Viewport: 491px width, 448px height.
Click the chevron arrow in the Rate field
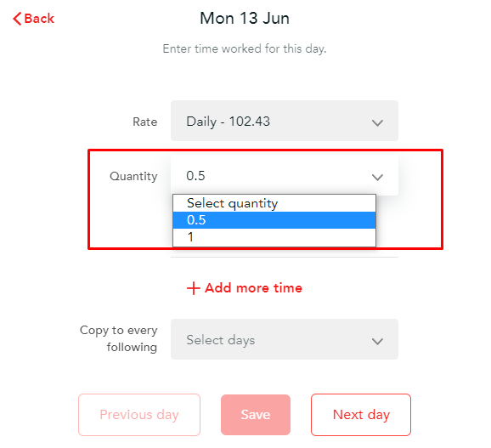[x=377, y=122]
